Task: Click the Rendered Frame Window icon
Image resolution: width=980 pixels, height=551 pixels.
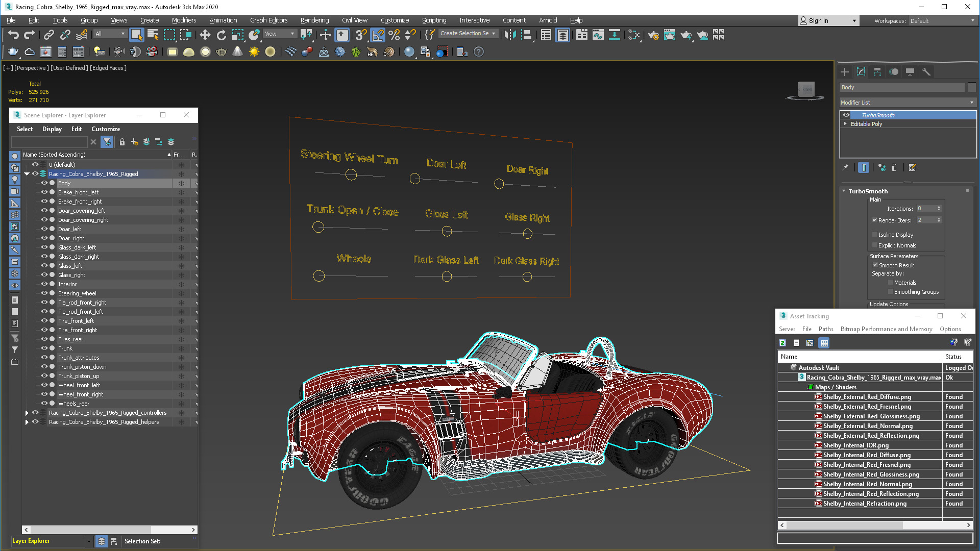Action: 669,35
